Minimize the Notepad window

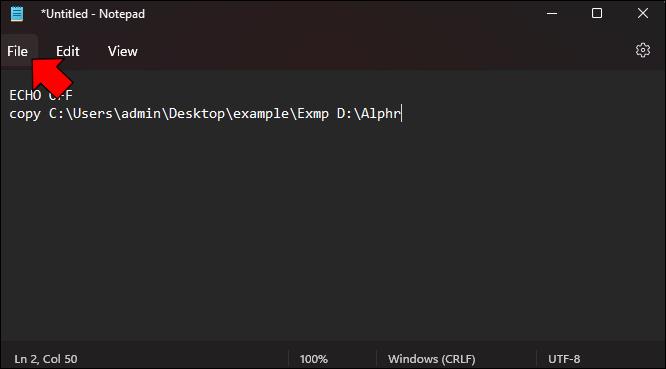[552, 14]
